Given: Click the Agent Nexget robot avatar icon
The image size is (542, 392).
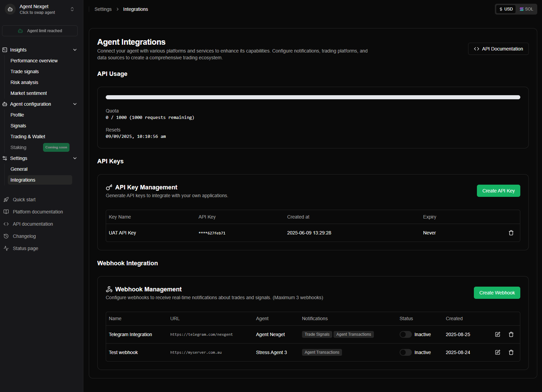Looking at the screenshot, I should (x=10, y=9).
